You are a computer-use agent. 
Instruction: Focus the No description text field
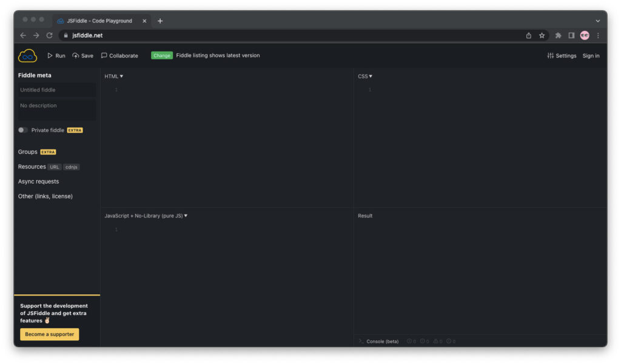[56, 109]
